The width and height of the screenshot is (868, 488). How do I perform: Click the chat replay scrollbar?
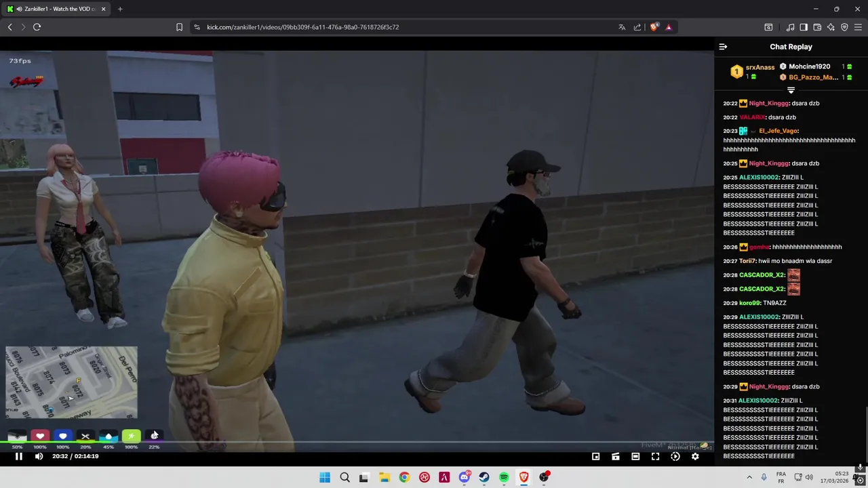tap(865, 434)
